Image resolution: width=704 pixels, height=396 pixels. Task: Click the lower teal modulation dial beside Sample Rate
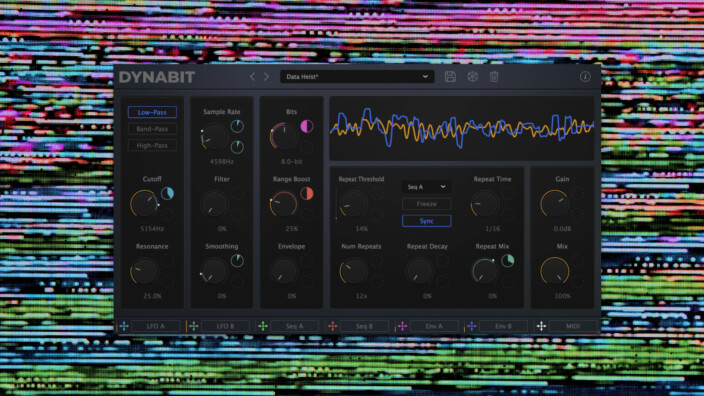pyautogui.click(x=237, y=146)
